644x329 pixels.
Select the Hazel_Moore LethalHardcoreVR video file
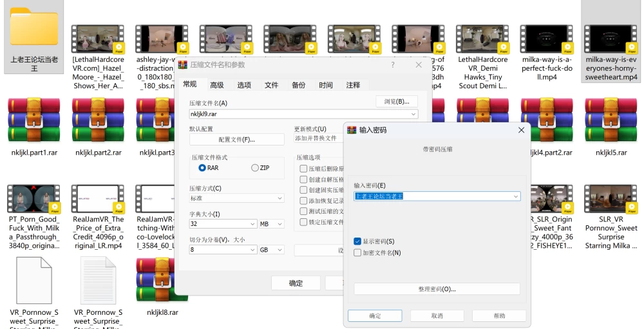(98, 39)
